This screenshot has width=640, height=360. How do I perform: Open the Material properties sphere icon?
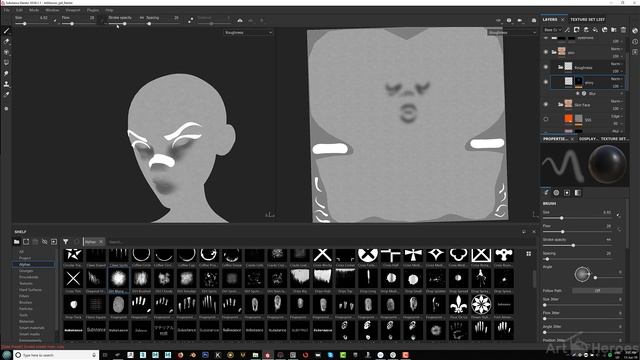[556, 193]
